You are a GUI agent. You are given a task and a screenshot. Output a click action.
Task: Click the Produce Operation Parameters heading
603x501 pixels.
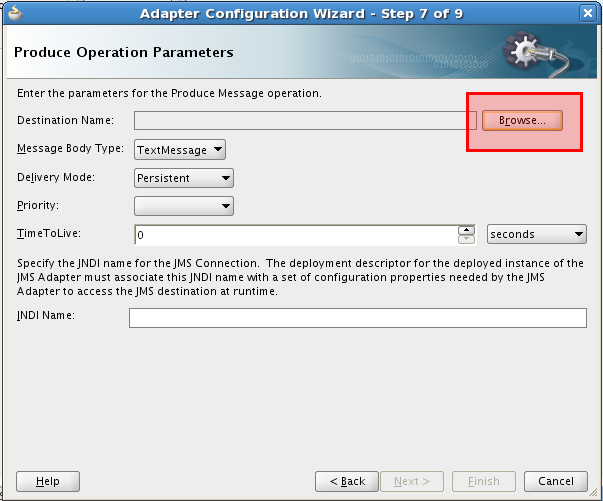tap(124, 52)
